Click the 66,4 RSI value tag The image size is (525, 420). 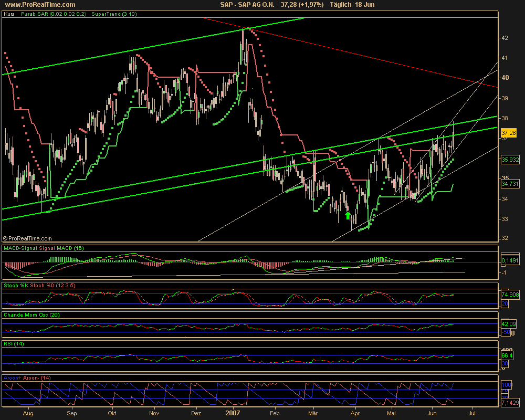coord(507,355)
